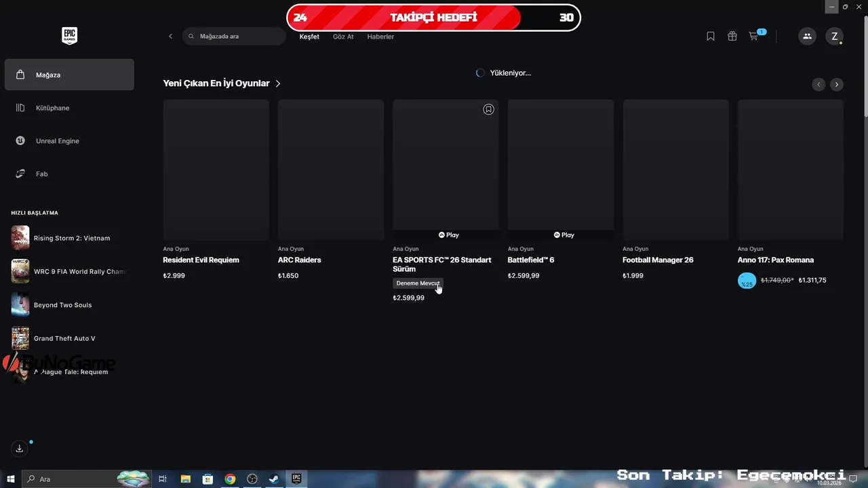Image resolution: width=868 pixels, height=488 pixels.
Task: Click the Grand Theft Auto V thumbnail icon
Action: 20,338
